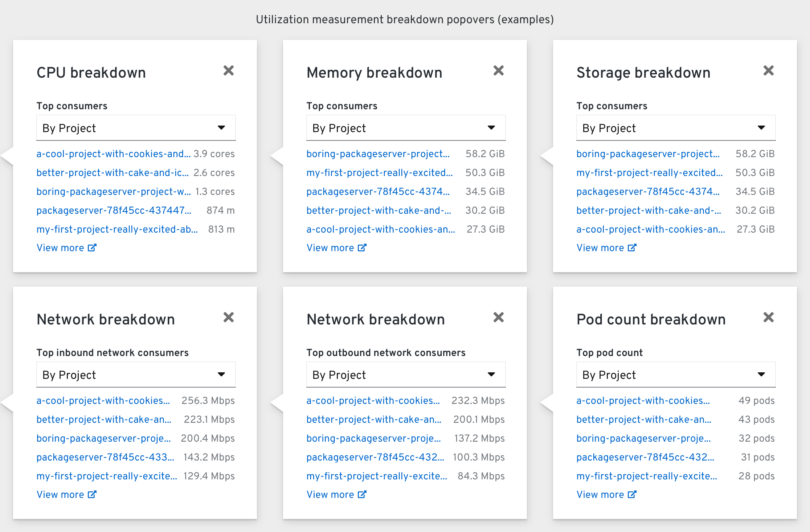Open my-first-project link with 28 pods

click(647, 476)
